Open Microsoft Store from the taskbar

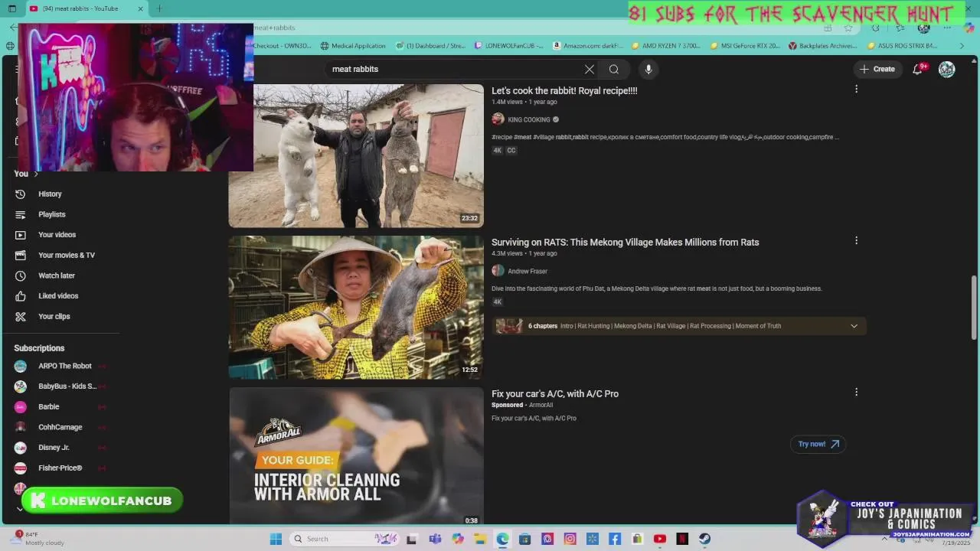click(x=524, y=539)
